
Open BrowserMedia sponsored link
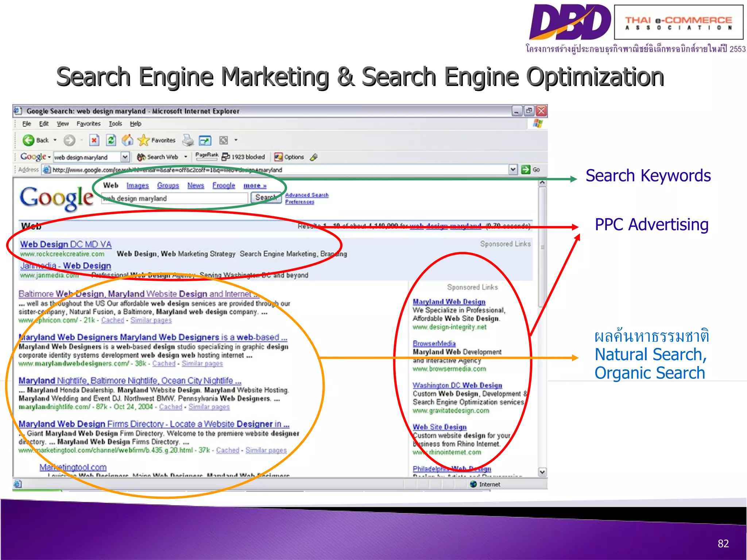[x=434, y=343]
